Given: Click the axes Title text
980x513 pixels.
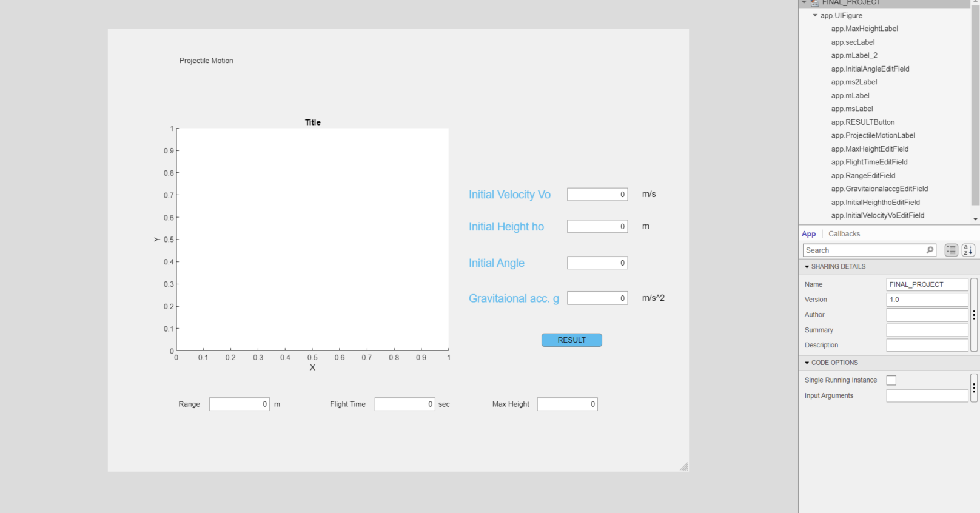Looking at the screenshot, I should (313, 122).
